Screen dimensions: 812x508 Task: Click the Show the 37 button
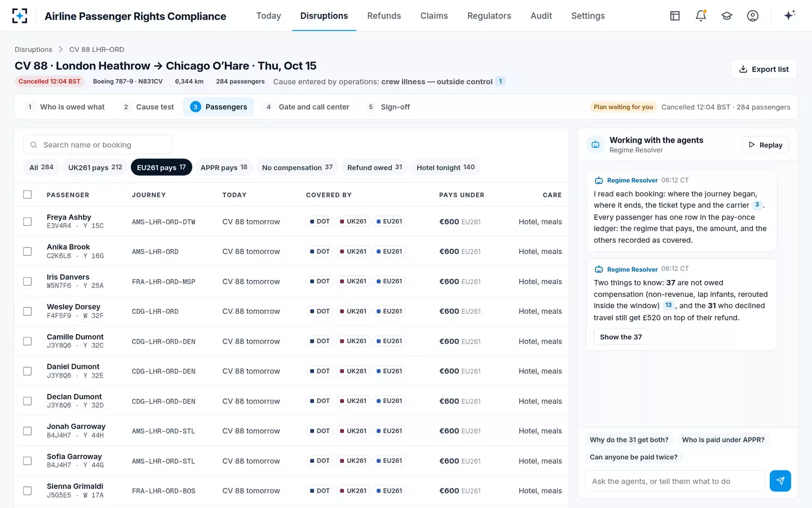coord(621,337)
